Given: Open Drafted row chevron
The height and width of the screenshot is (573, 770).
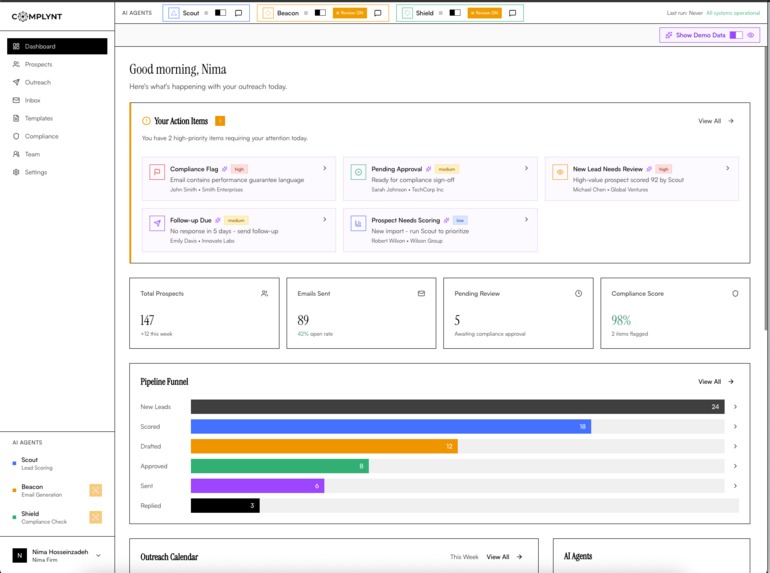Looking at the screenshot, I should [735, 446].
